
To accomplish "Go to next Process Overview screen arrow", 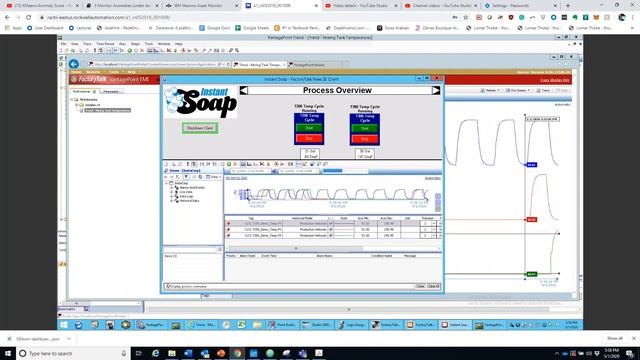I will click(x=436, y=90).
